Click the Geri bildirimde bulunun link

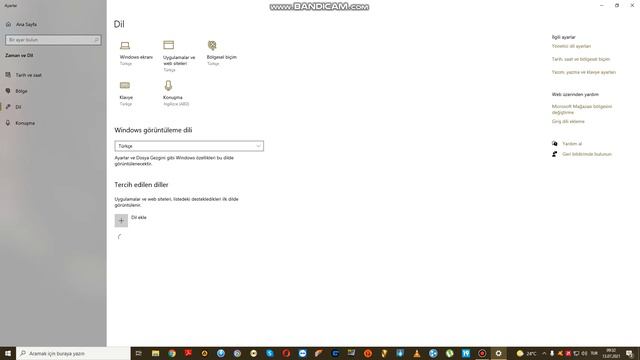(x=587, y=154)
